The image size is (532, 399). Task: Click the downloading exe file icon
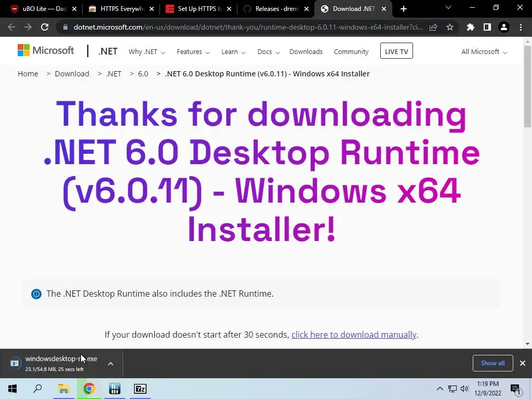pyautogui.click(x=15, y=363)
